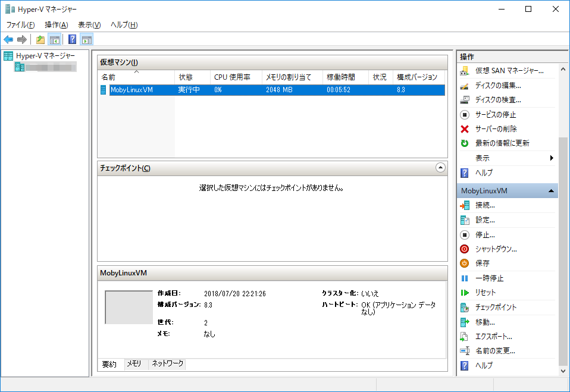Click the 仮想マシン panel header
This screenshot has height=392, width=570.
tap(273, 62)
